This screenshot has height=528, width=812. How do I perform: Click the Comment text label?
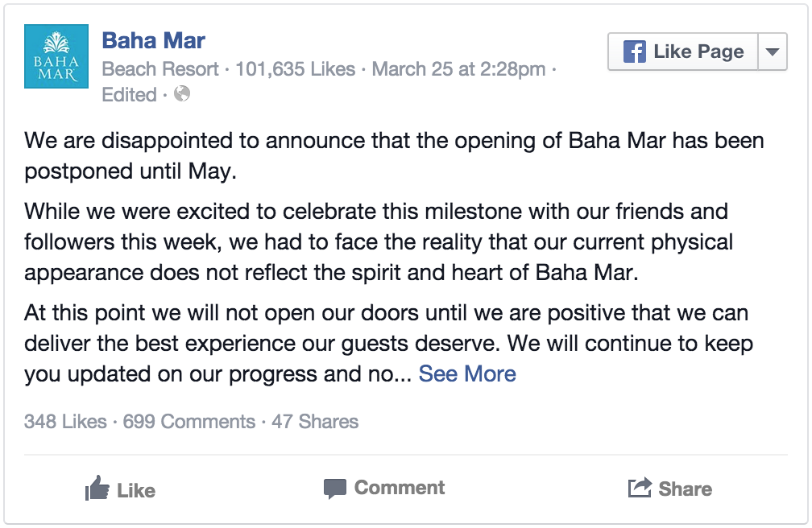click(x=400, y=488)
